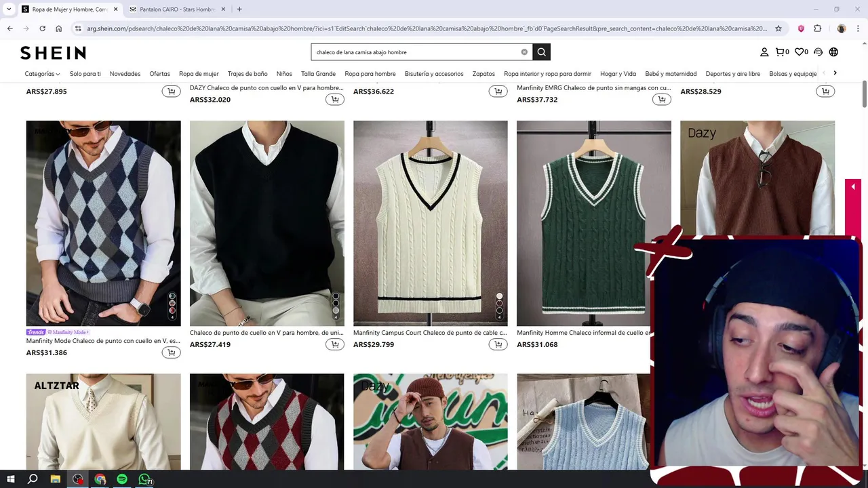Image resolution: width=868 pixels, height=488 pixels.
Task: Open ALTZTAR cream vest thumbnail
Action: click(x=103, y=422)
